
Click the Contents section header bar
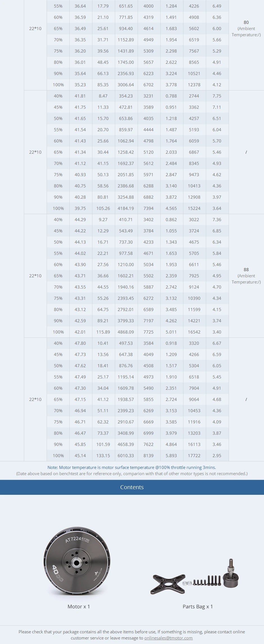pyautogui.click(x=132, y=487)
